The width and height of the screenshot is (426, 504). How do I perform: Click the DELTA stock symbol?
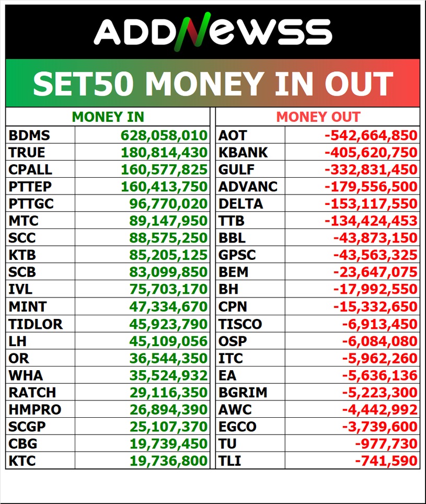241,204
